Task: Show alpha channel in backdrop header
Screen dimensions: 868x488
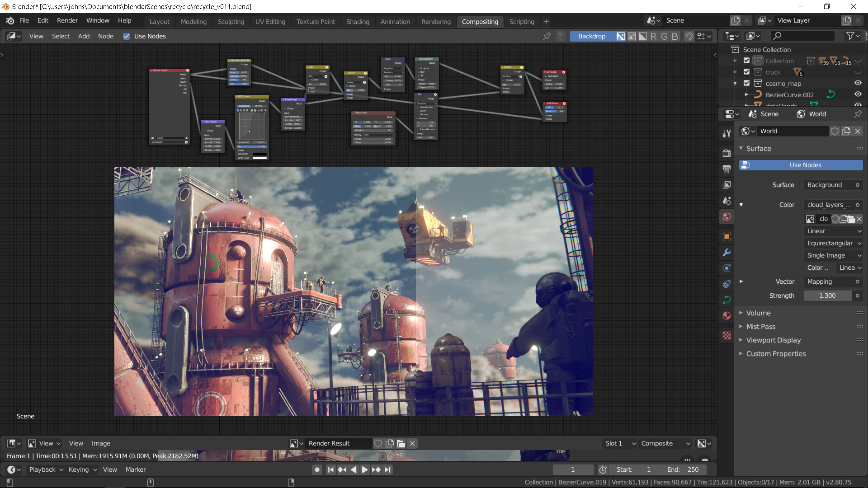Action: point(642,36)
